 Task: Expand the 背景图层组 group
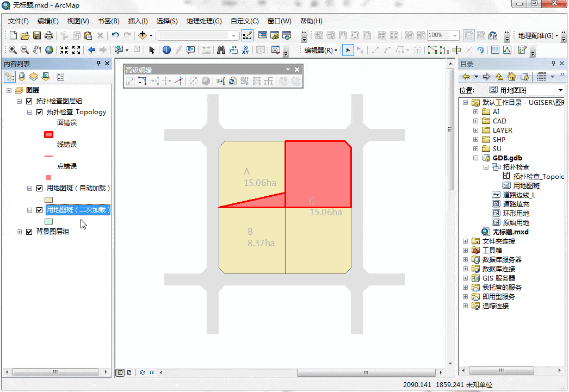coord(19,232)
